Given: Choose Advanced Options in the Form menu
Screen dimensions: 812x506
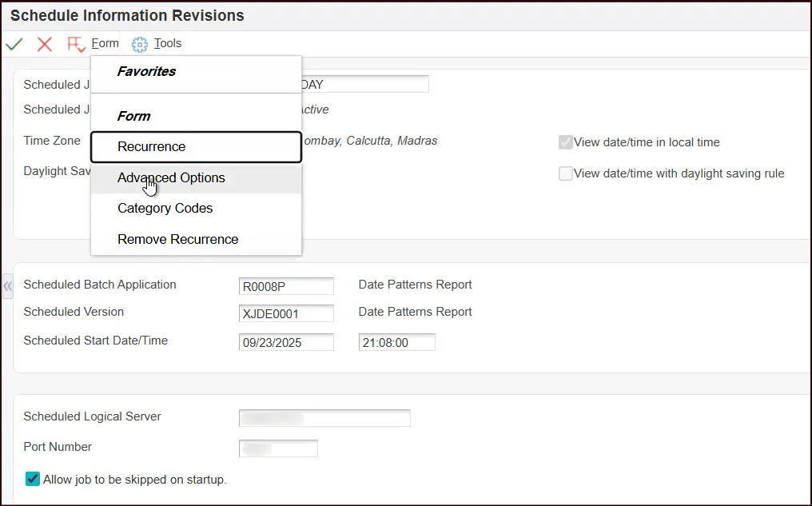Looking at the screenshot, I should click(197, 177).
